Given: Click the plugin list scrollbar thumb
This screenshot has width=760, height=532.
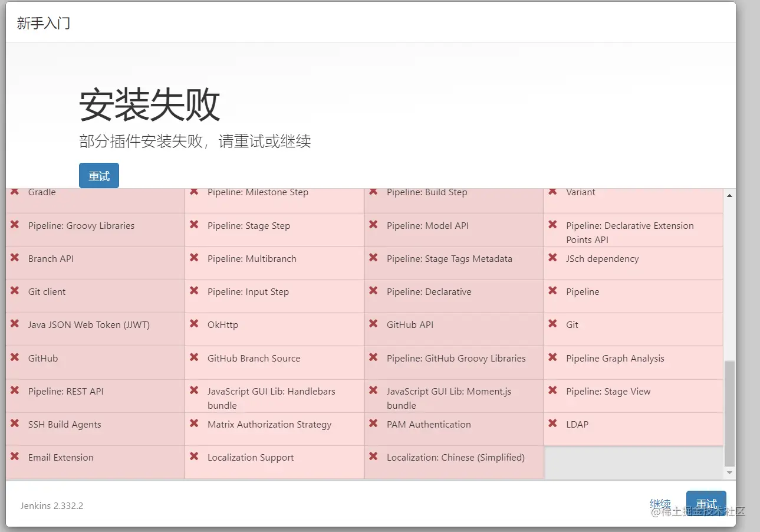Looking at the screenshot, I should point(729,413).
